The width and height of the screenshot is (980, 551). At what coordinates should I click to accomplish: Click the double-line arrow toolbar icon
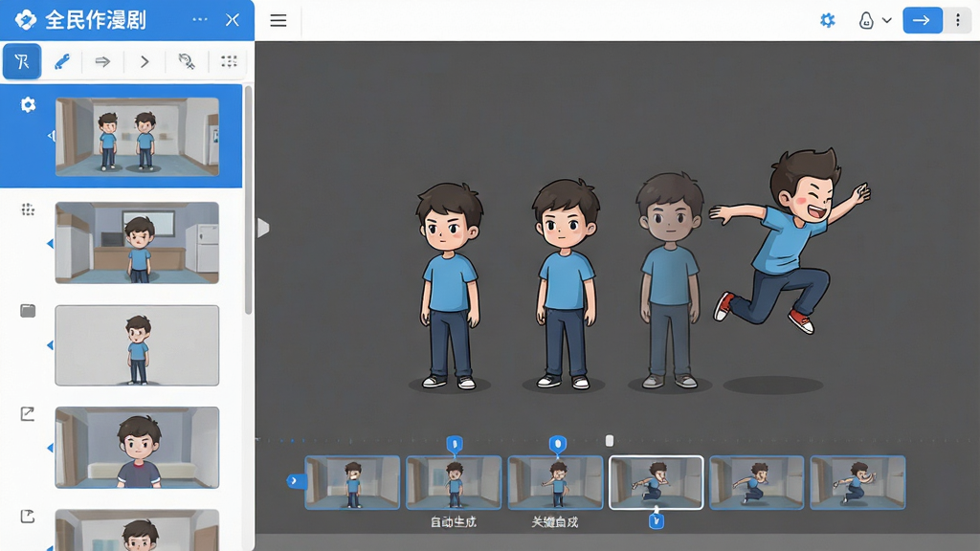102,61
